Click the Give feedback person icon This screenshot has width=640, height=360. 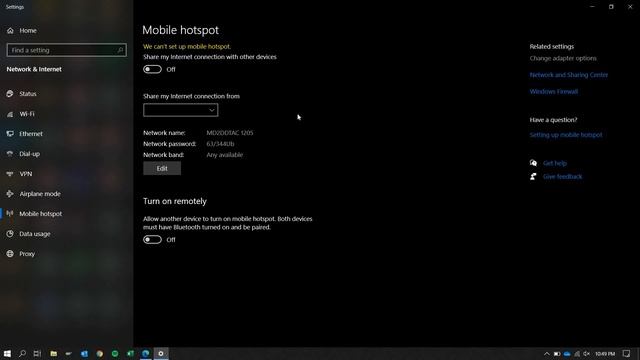(533, 176)
